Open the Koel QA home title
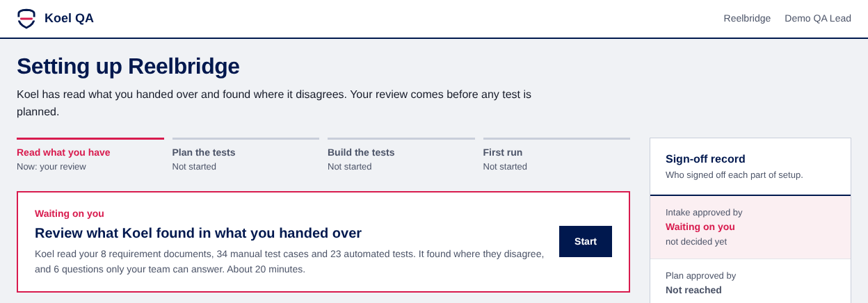This screenshot has width=868, height=303. [69, 19]
